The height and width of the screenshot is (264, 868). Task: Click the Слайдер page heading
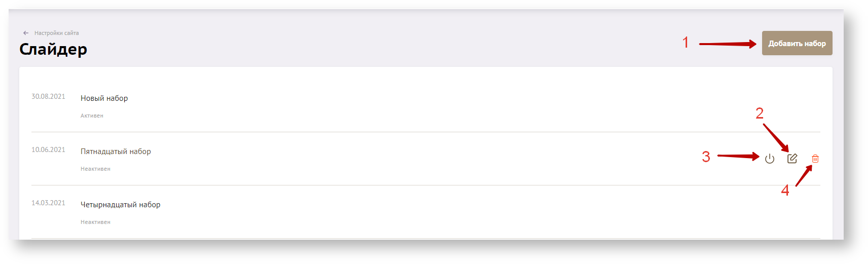coord(53,49)
